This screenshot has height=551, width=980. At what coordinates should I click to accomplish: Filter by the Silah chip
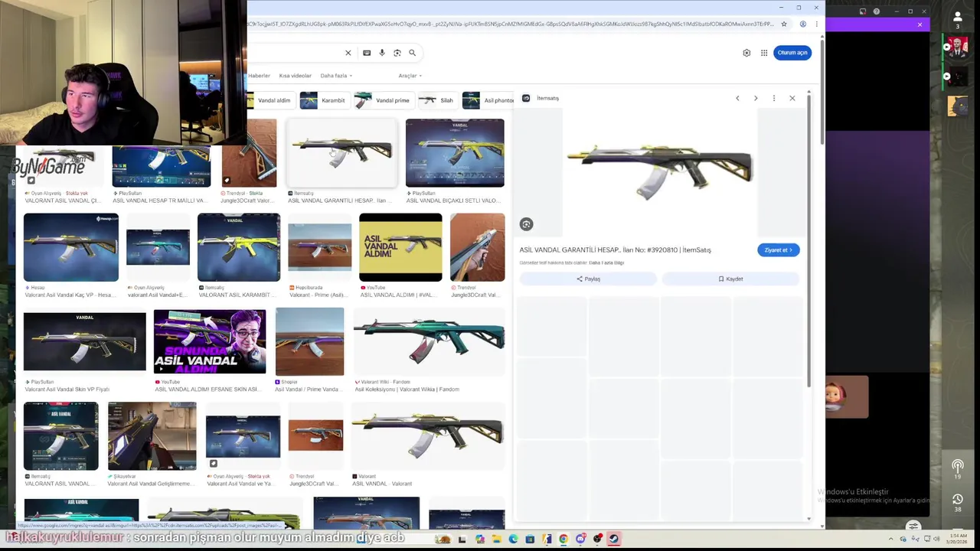[x=438, y=100]
